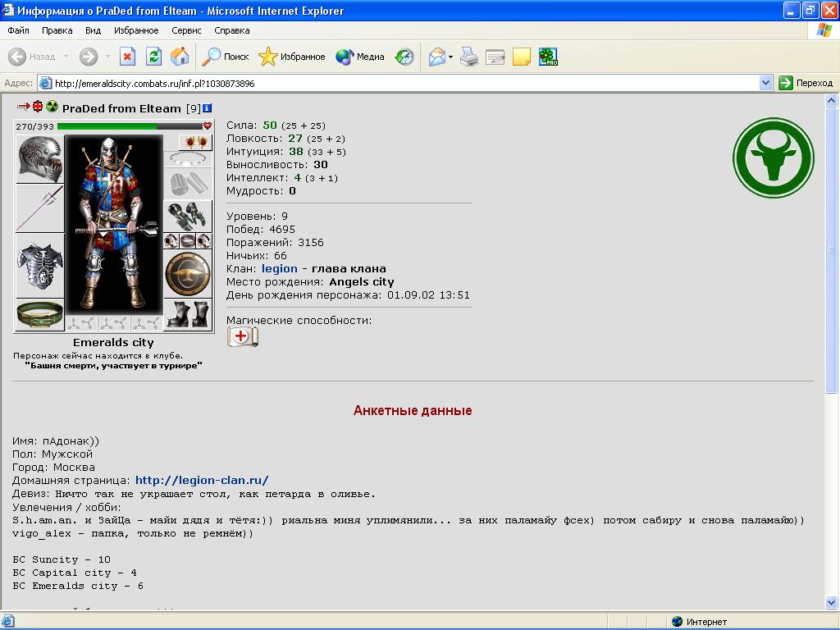Click the heart icon on health bar

[x=208, y=126]
